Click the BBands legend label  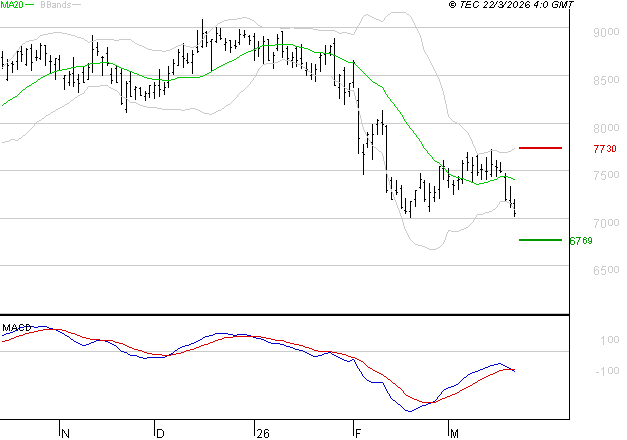point(56,5)
